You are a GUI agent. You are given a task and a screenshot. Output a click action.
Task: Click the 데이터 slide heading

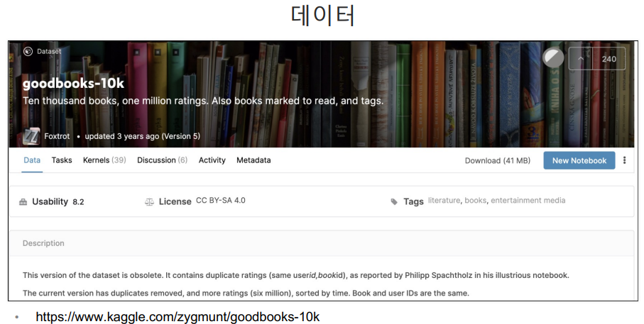coord(322,15)
